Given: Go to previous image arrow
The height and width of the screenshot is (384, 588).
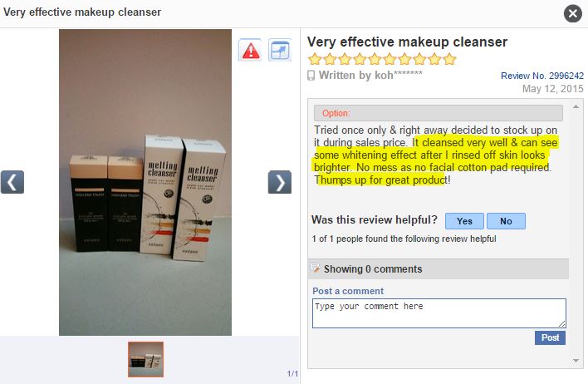Looking at the screenshot, I should [x=12, y=182].
